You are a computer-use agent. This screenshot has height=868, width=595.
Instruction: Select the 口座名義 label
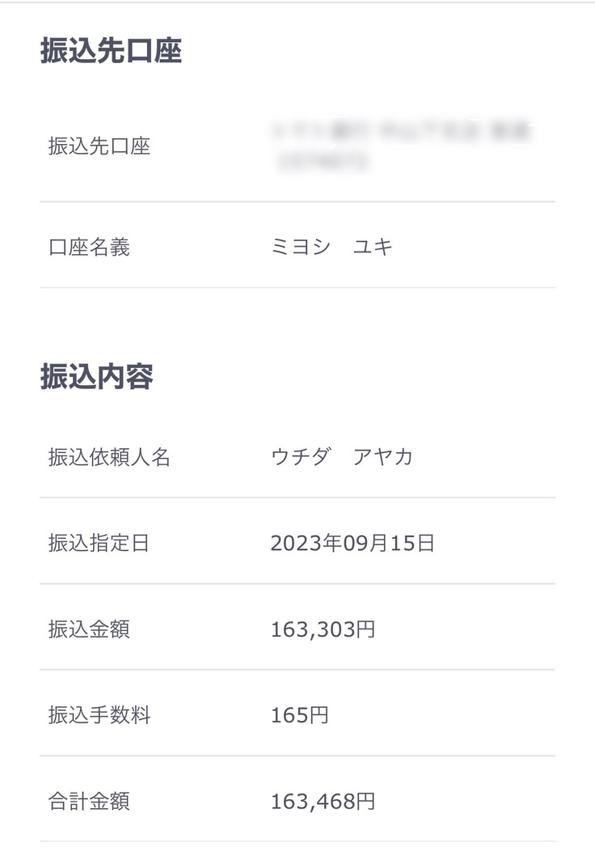89,247
